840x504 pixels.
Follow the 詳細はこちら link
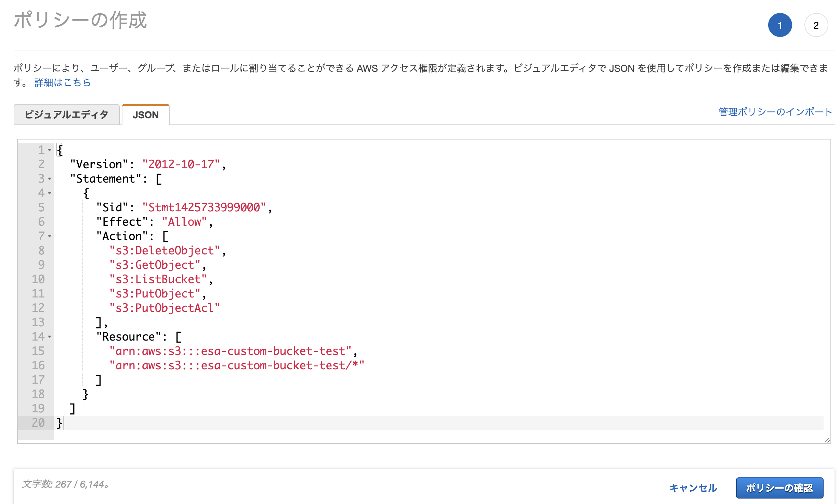pyautogui.click(x=63, y=82)
